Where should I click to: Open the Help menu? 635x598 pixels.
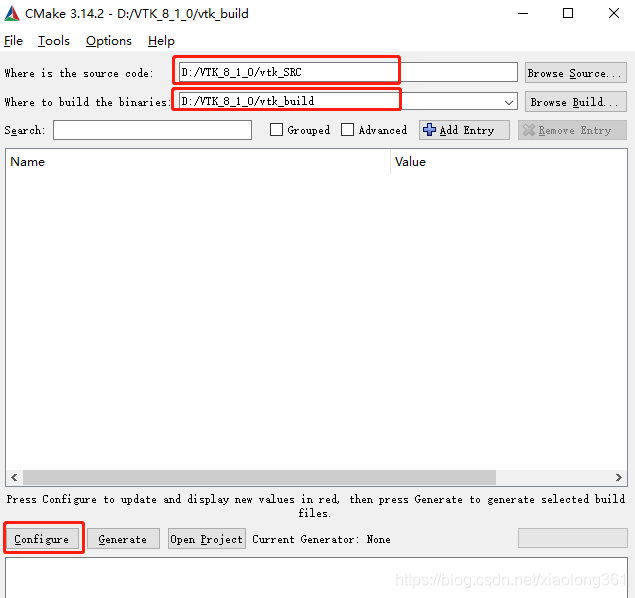pyautogui.click(x=161, y=41)
